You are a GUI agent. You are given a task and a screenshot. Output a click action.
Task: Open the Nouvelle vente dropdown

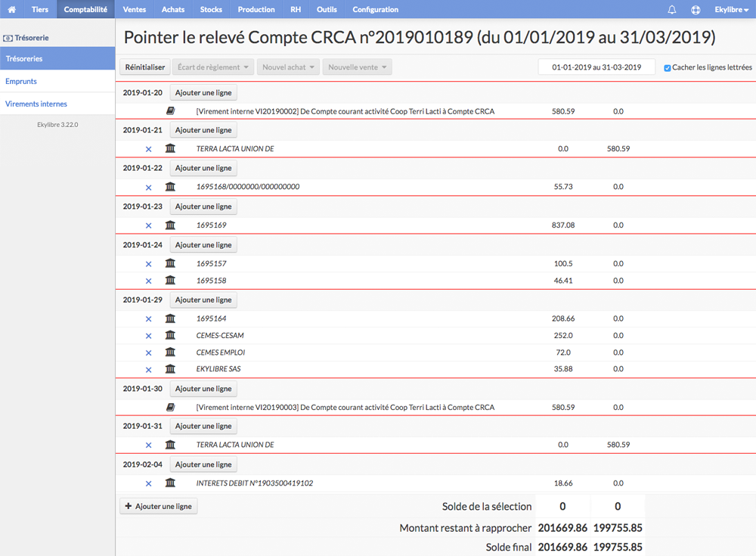(x=358, y=67)
